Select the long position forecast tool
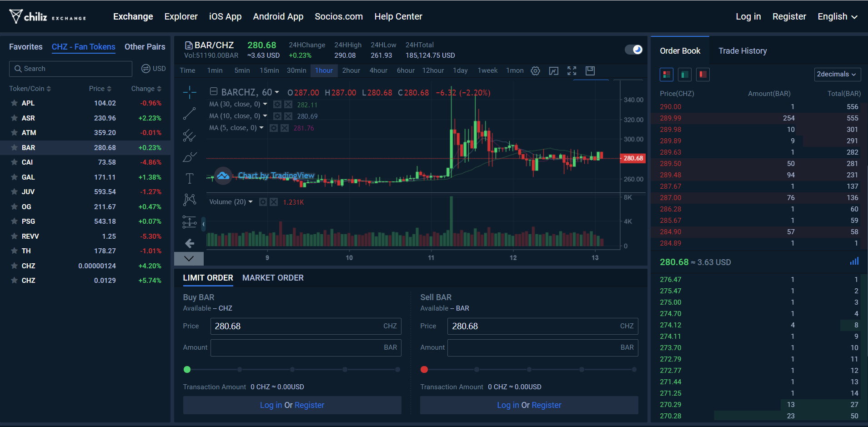This screenshot has width=868, height=427. click(x=190, y=221)
